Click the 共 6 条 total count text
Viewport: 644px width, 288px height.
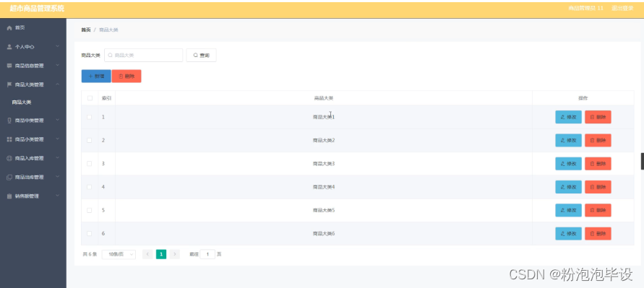click(90, 254)
